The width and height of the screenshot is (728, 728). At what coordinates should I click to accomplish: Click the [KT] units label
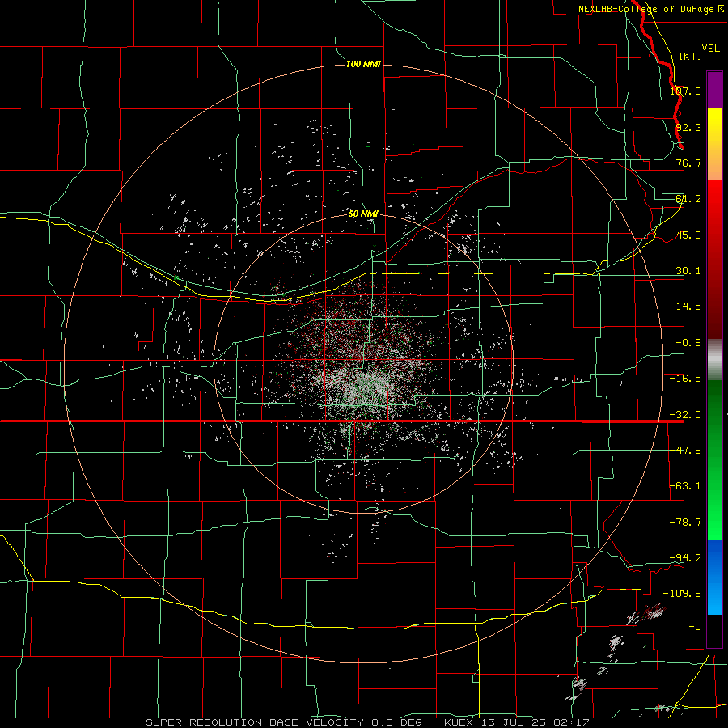[690, 56]
